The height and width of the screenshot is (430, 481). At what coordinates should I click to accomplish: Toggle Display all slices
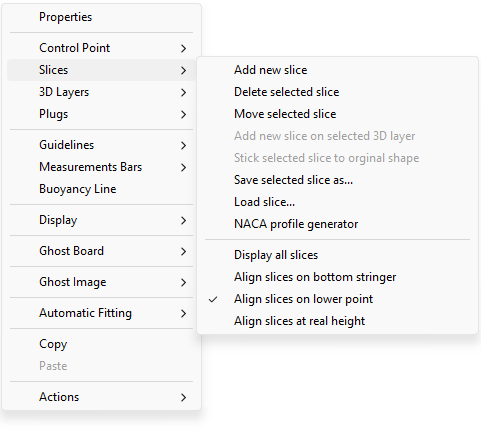(337, 255)
